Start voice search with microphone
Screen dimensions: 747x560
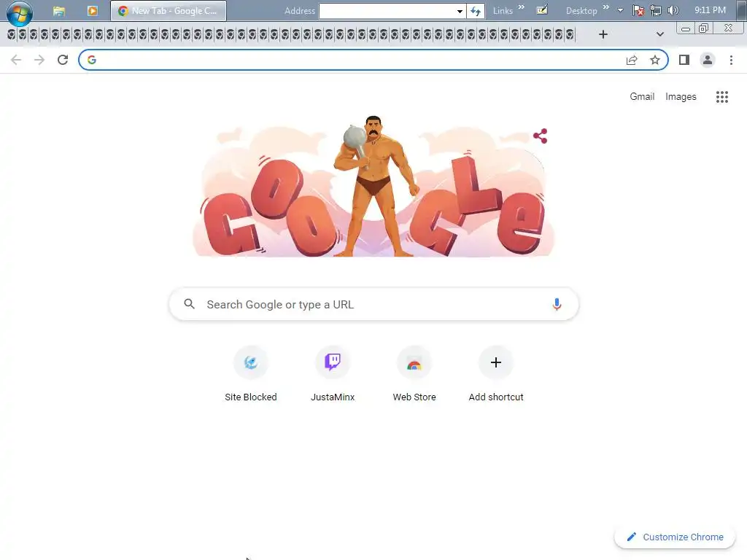[557, 304]
